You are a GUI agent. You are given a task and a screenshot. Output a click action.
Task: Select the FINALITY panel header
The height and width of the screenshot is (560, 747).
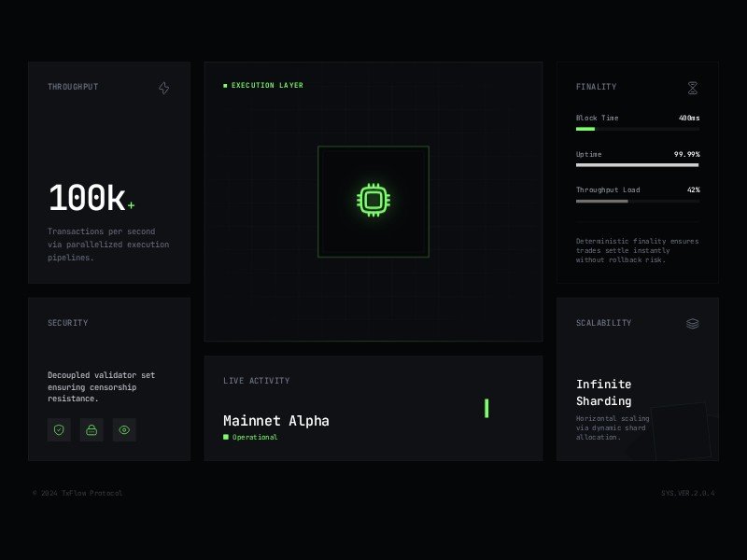point(595,87)
